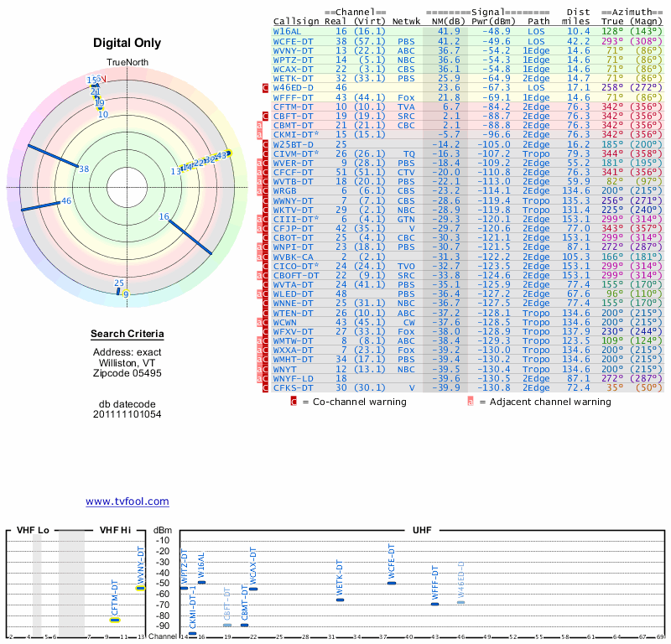Select the WCFE-DT callsign row
671x644 pixels.
294,40
